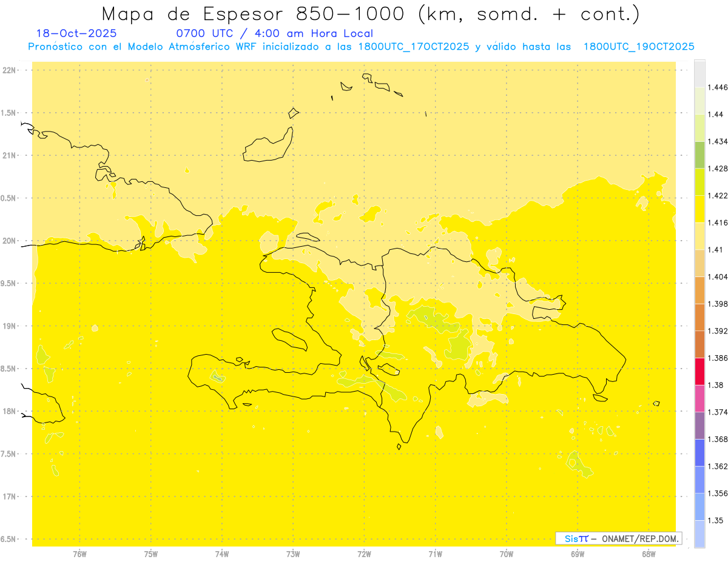Pick the green 1.428–1.434 legend swatch
The image size is (728, 562).
tap(699, 155)
